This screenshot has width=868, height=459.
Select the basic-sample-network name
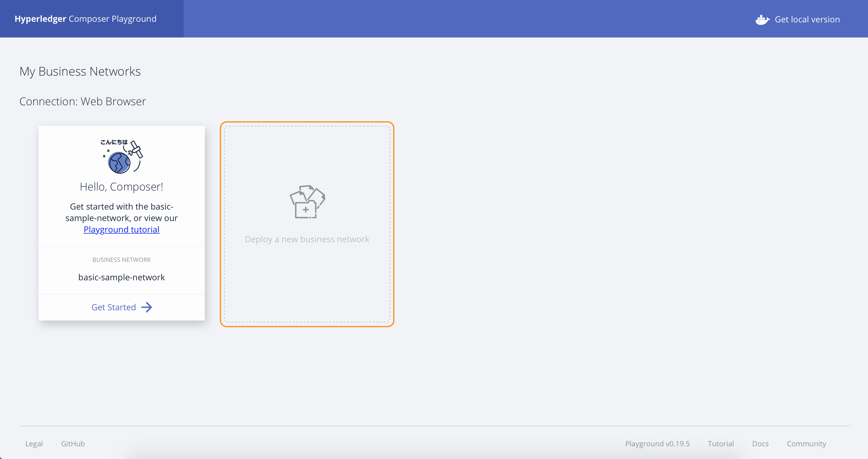(x=121, y=277)
